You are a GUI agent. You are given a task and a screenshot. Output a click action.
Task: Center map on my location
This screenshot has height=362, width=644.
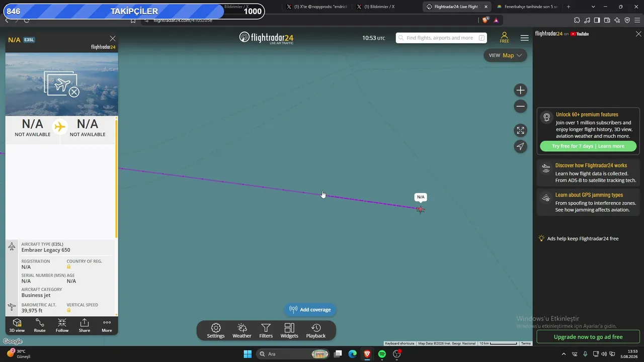click(521, 146)
